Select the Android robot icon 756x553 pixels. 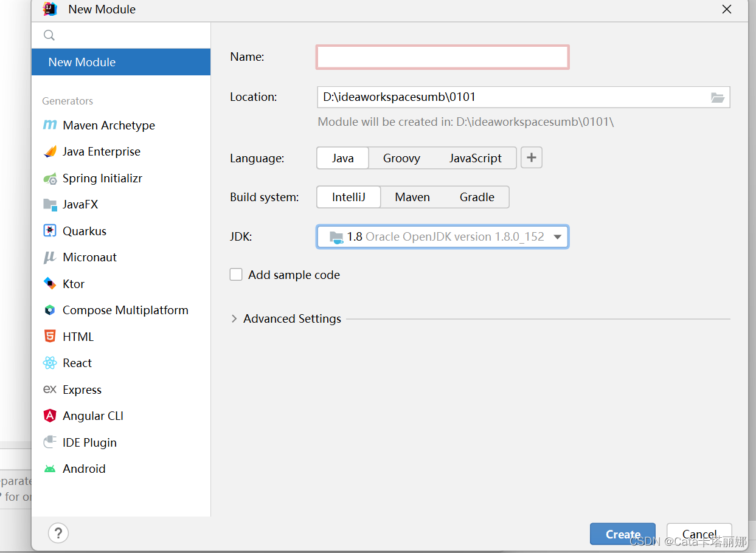click(50, 469)
